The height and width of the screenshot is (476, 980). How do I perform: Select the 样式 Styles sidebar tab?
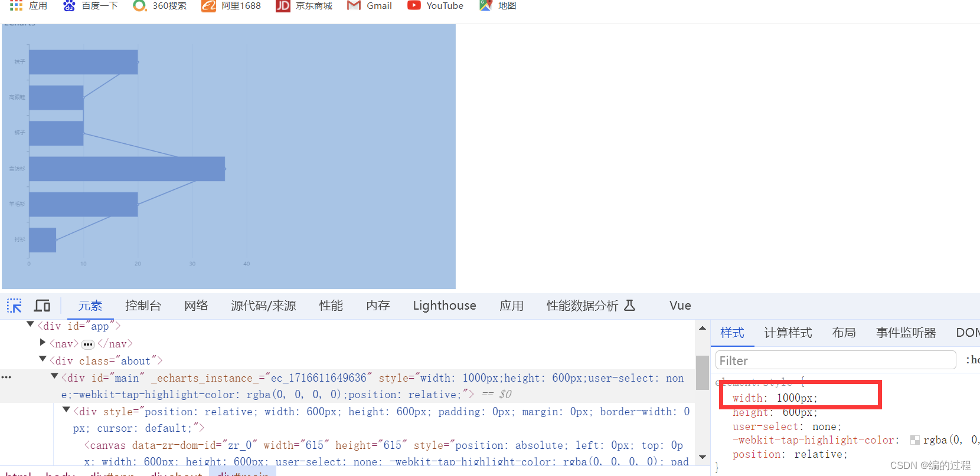coord(732,333)
